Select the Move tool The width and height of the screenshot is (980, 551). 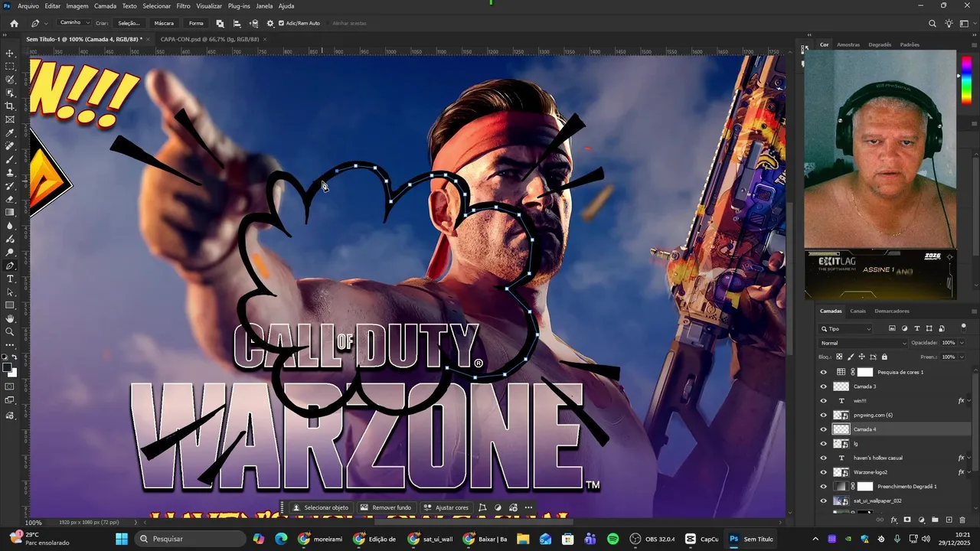coord(10,53)
